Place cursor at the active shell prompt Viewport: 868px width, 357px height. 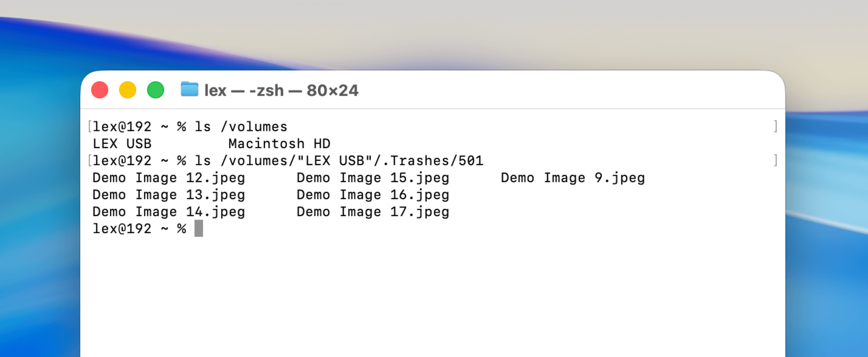click(x=139, y=228)
